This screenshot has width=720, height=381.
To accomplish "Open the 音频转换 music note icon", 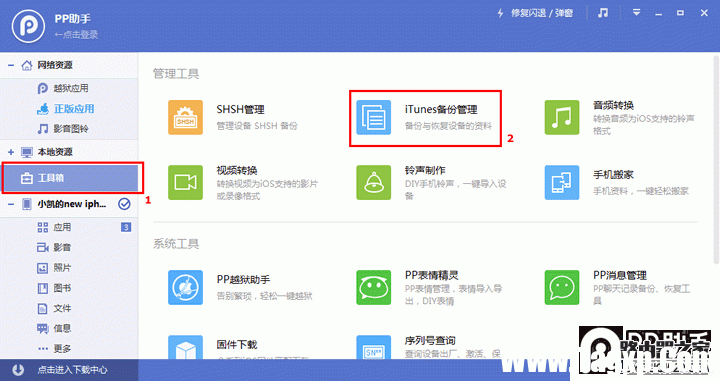I will tap(562, 118).
